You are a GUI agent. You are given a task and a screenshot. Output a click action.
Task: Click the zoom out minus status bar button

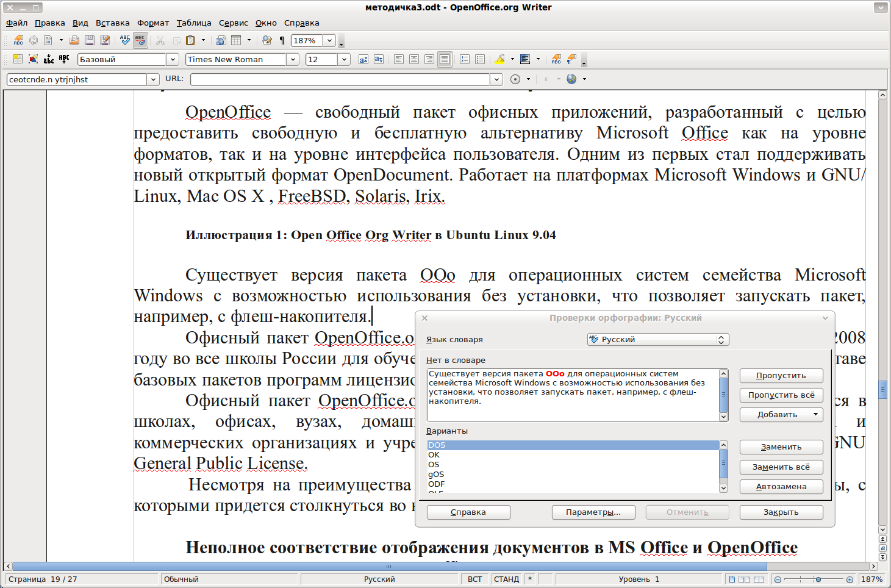point(778,579)
